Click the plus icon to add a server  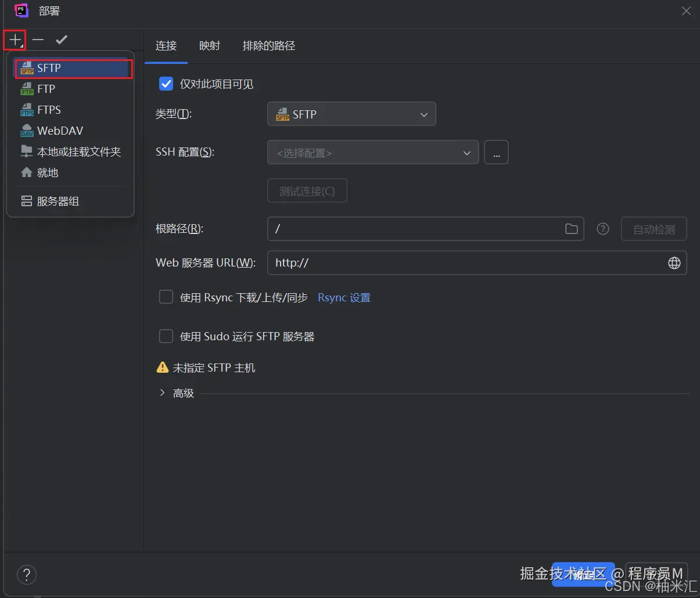tap(15, 40)
